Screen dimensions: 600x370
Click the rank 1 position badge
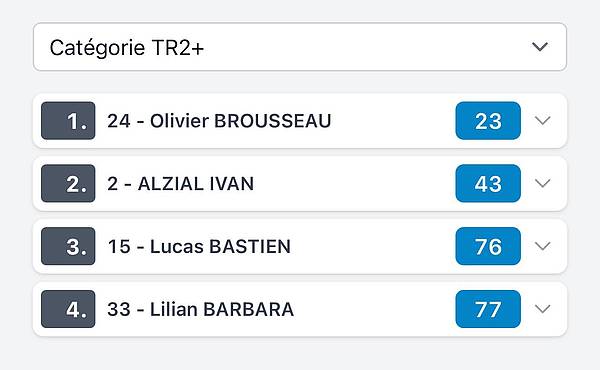click(x=68, y=121)
